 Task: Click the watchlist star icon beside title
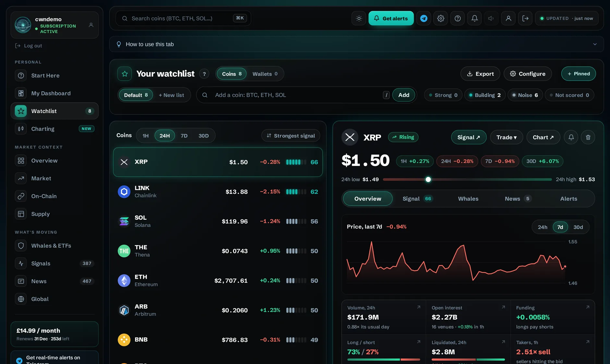pyautogui.click(x=125, y=74)
